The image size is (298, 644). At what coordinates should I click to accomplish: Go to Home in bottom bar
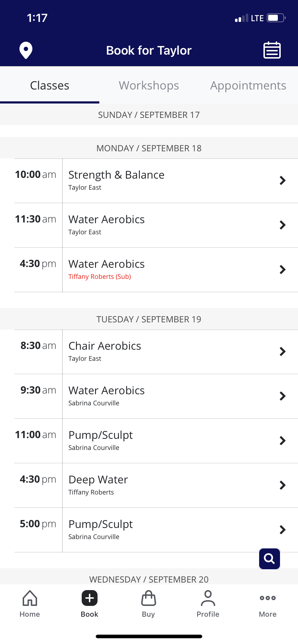click(x=30, y=604)
